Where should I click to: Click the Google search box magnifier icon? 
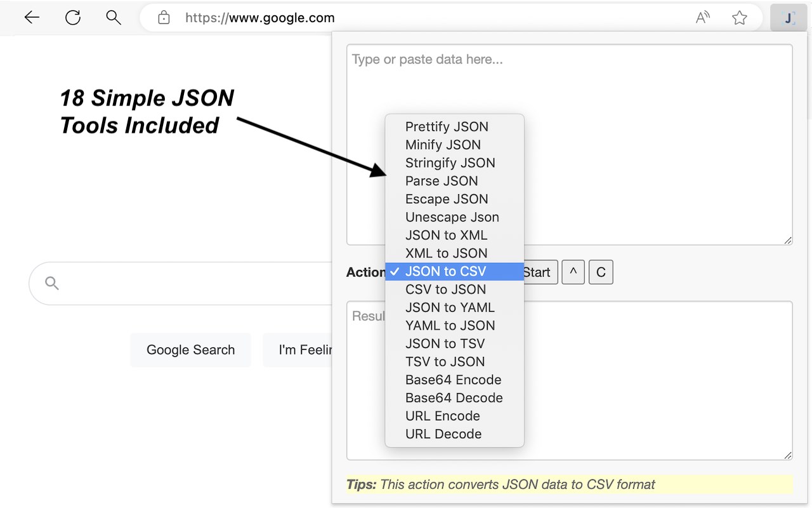point(52,283)
